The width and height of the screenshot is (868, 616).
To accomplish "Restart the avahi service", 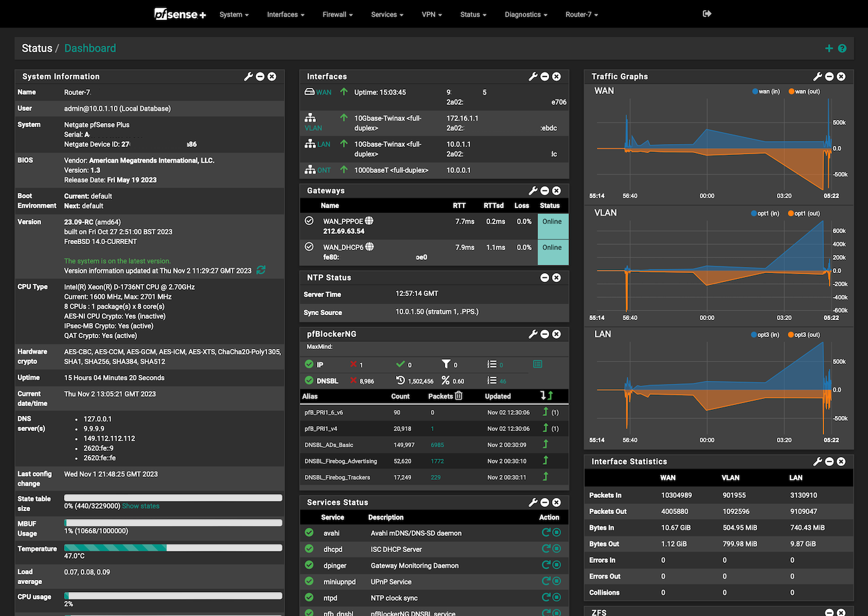I will pos(546,532).
